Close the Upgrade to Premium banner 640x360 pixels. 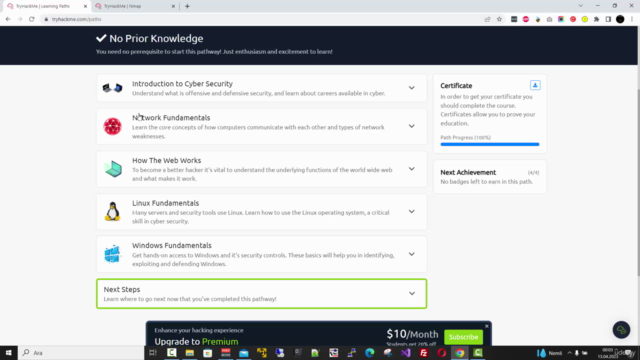(487, 326)
